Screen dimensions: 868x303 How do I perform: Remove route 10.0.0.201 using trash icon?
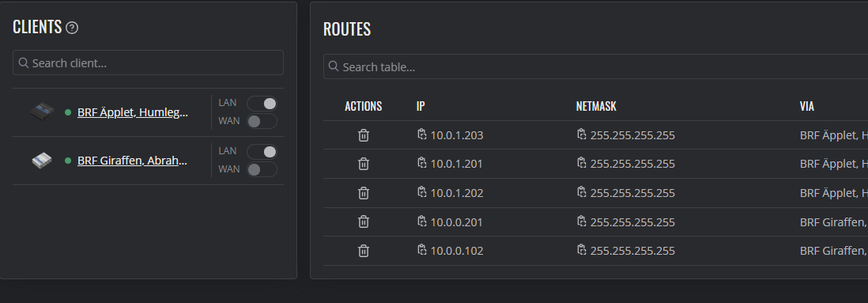coord(363,222)
